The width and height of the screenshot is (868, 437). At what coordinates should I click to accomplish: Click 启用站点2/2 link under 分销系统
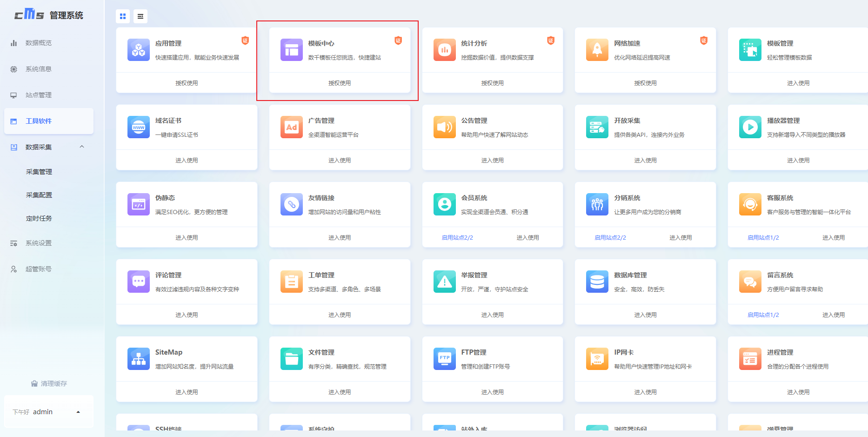tap(610, 237)
